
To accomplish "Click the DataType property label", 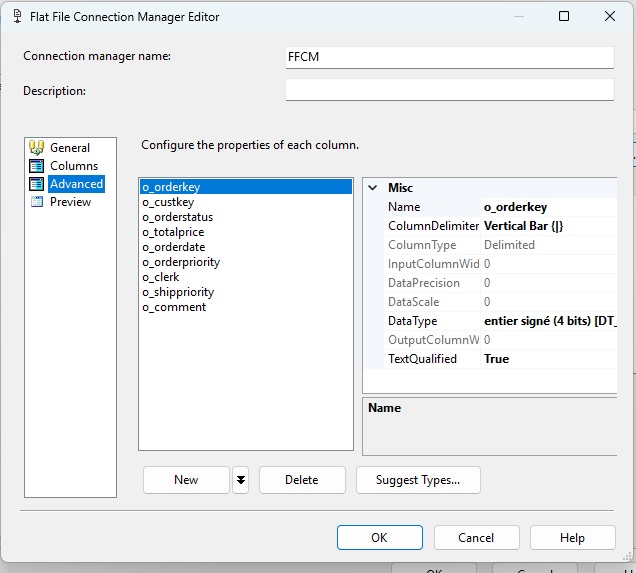I will click(x=413, y=321).
